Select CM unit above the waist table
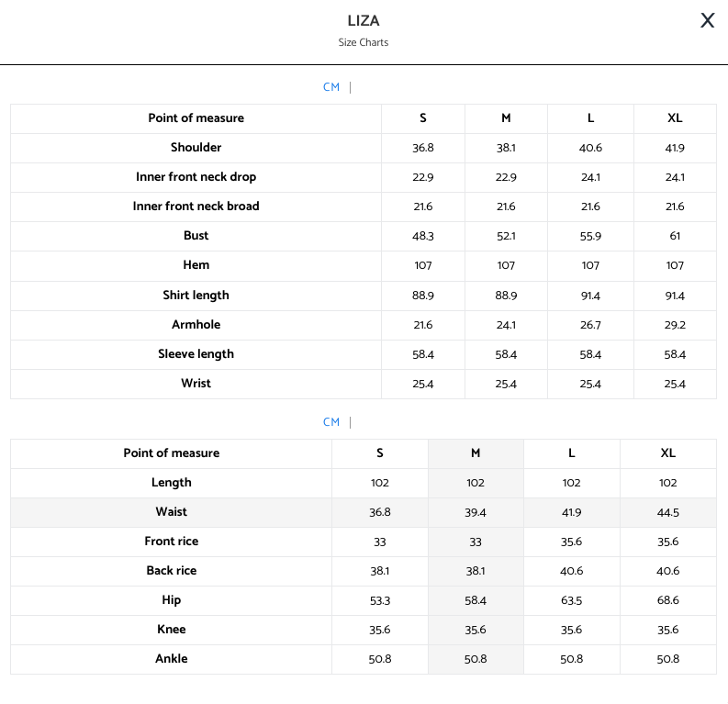Screen dimensions: 728x704 click(x=331, y=422)
